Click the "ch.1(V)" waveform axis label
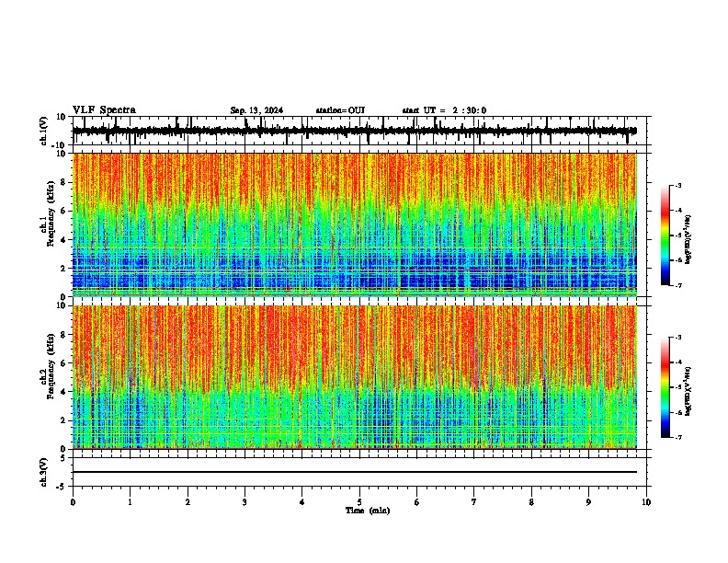728x563 pixels. point(44,131)
